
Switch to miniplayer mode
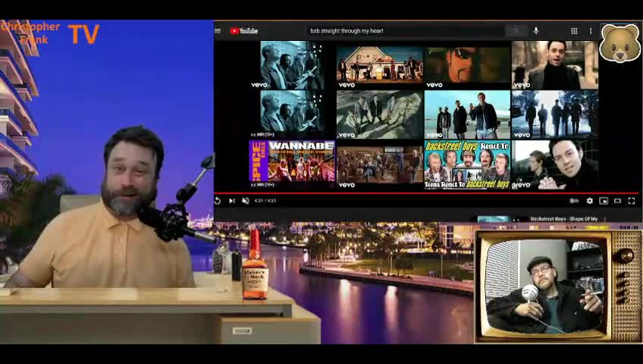604,201
